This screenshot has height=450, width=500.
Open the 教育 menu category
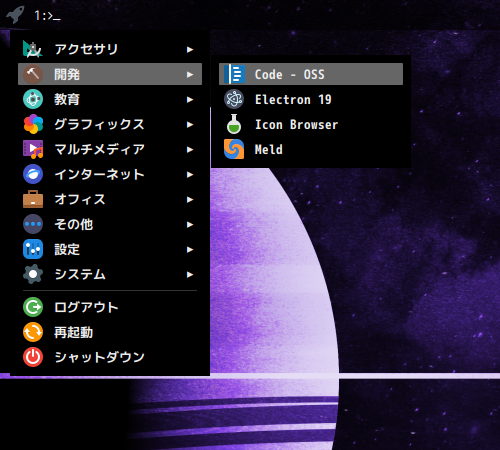coord(110,99)
